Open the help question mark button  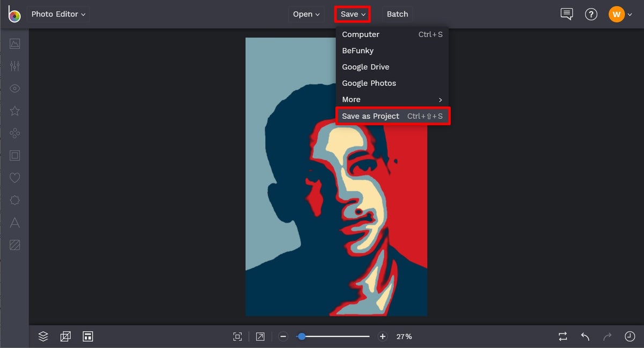[591, 14]
